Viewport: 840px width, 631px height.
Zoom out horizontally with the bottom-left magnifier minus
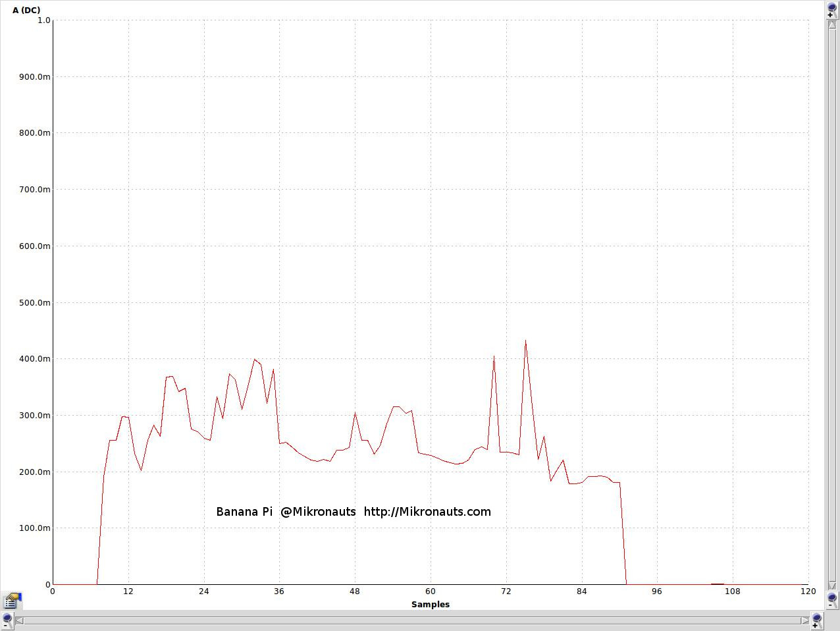coord(7,620)
